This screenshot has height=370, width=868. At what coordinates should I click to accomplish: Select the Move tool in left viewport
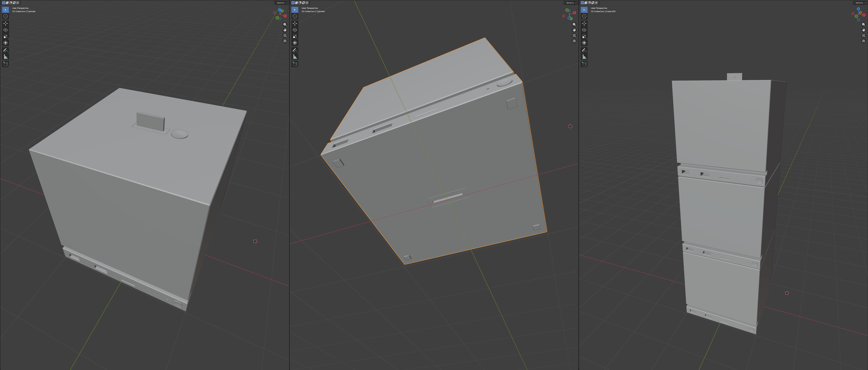5,24
